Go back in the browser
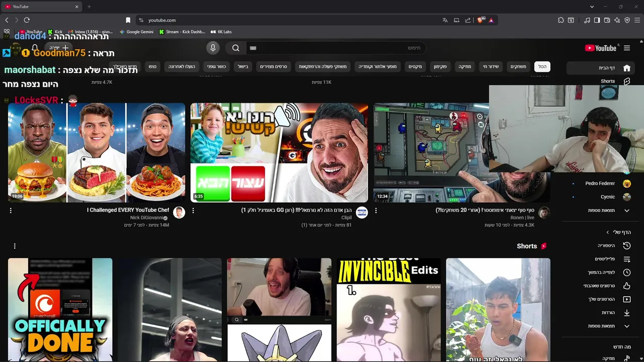The height and width of the screenshot is (362, 644). (7, 20)
